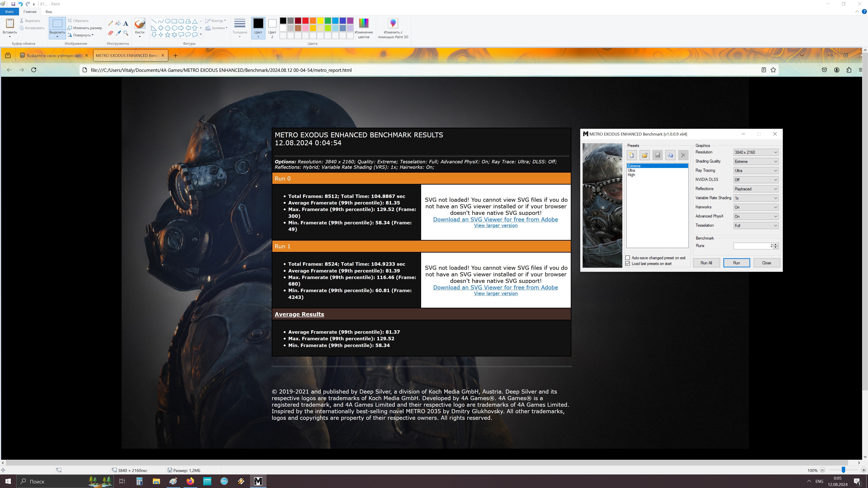Uncheck Load last presets on start

coord(628,264)
